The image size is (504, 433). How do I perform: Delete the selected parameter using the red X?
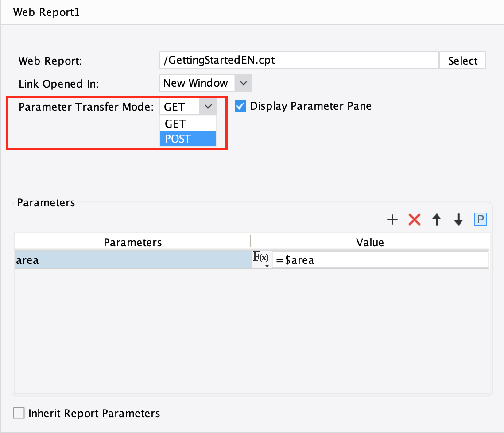[x=415, y=220]
